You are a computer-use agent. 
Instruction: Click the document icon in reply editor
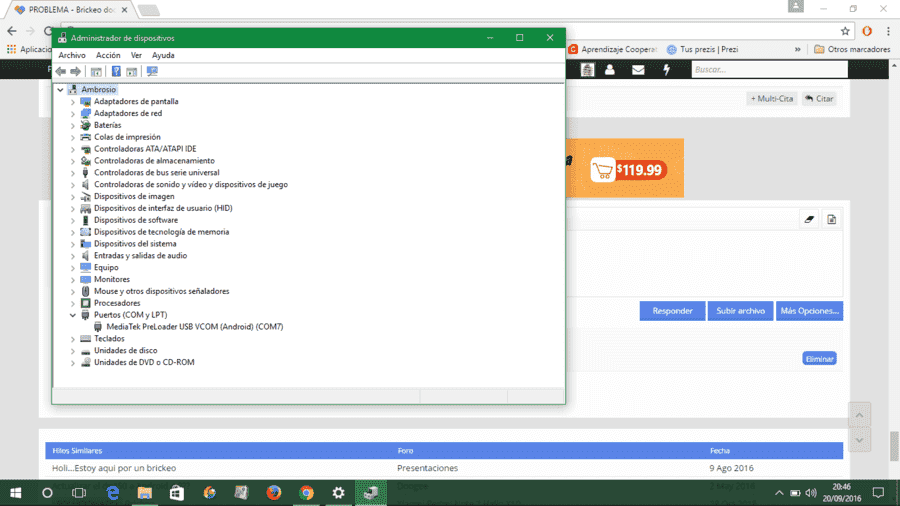pos(832,219)
